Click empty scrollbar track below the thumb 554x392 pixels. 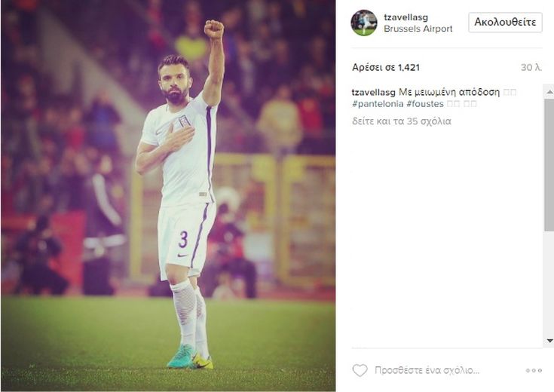tap(549, 284)
